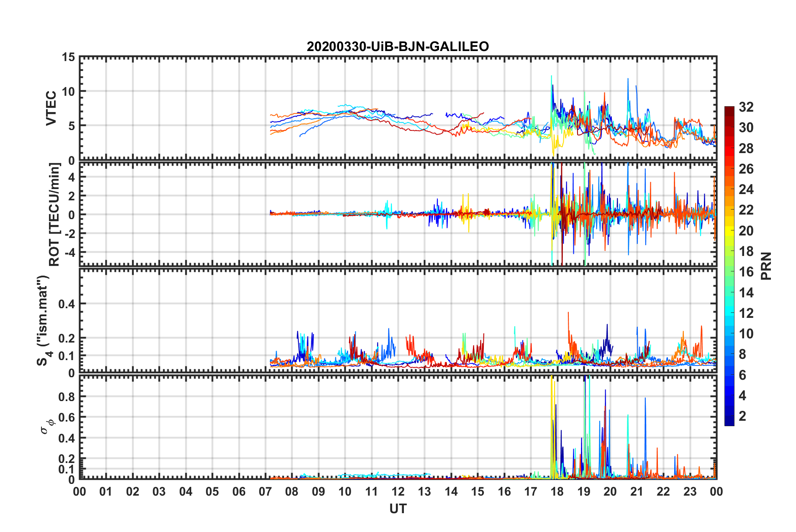Select the σφ axis tick "0.6"

click(67, 417)
